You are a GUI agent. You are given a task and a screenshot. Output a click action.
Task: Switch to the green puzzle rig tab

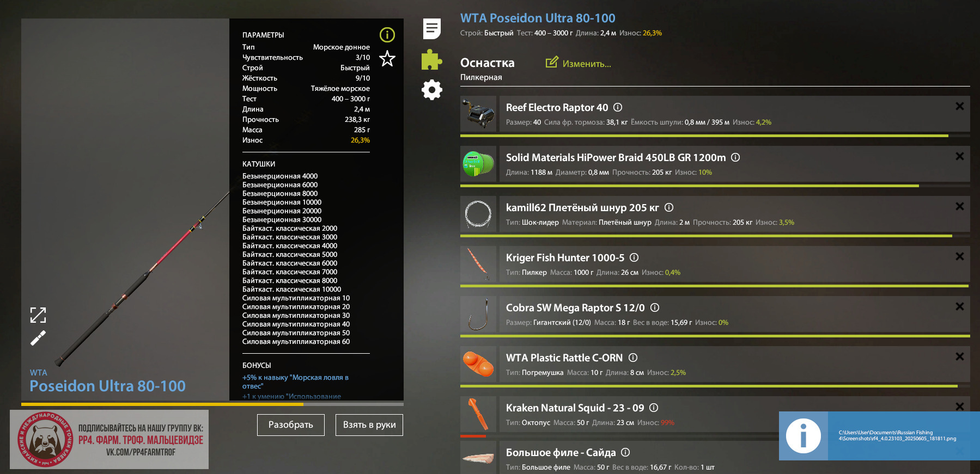point(431,59)
